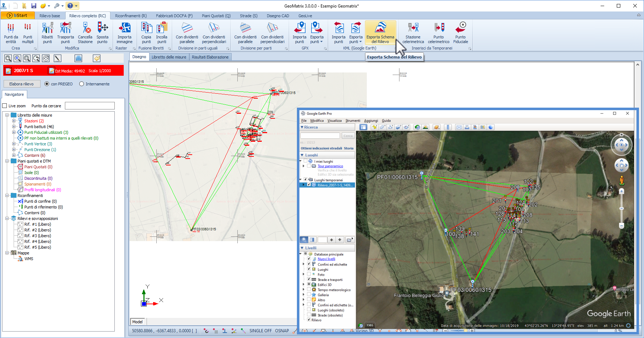The image size is (644, 338).
Task: Click Cancella Stazione icon
Action: [85, 33]
